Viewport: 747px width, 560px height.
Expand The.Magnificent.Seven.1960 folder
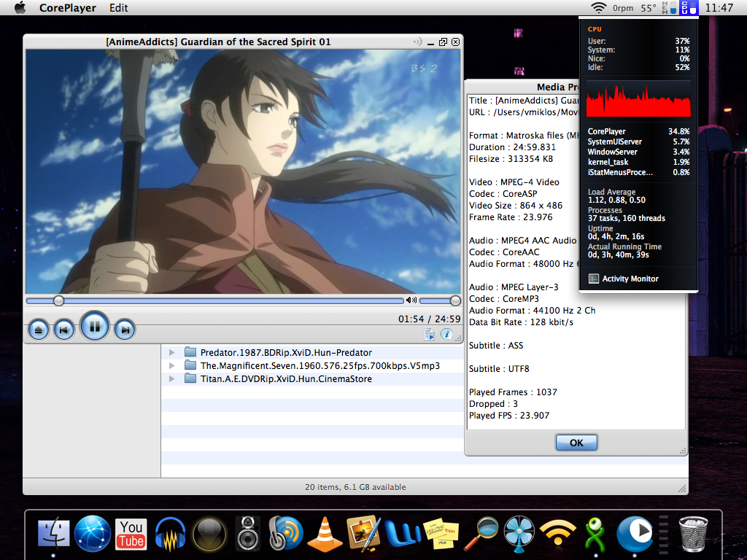click(x=172, y=366)
